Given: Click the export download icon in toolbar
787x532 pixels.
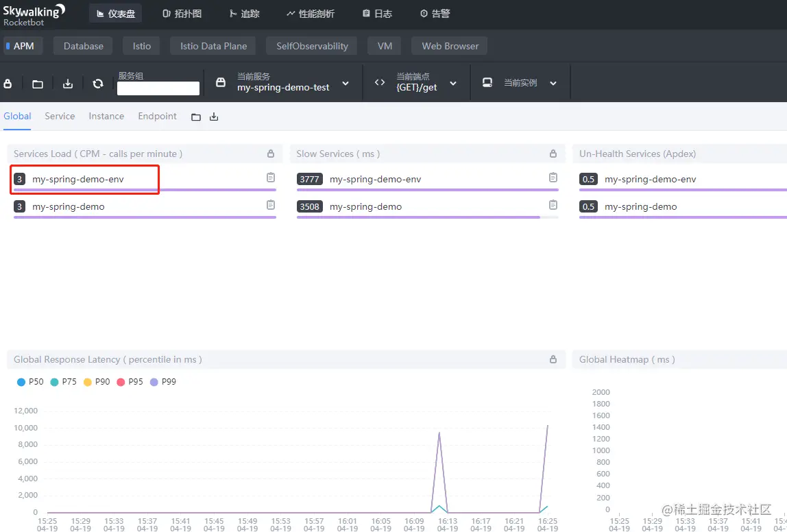Looking at the screenshot, I should pos(68,84).
